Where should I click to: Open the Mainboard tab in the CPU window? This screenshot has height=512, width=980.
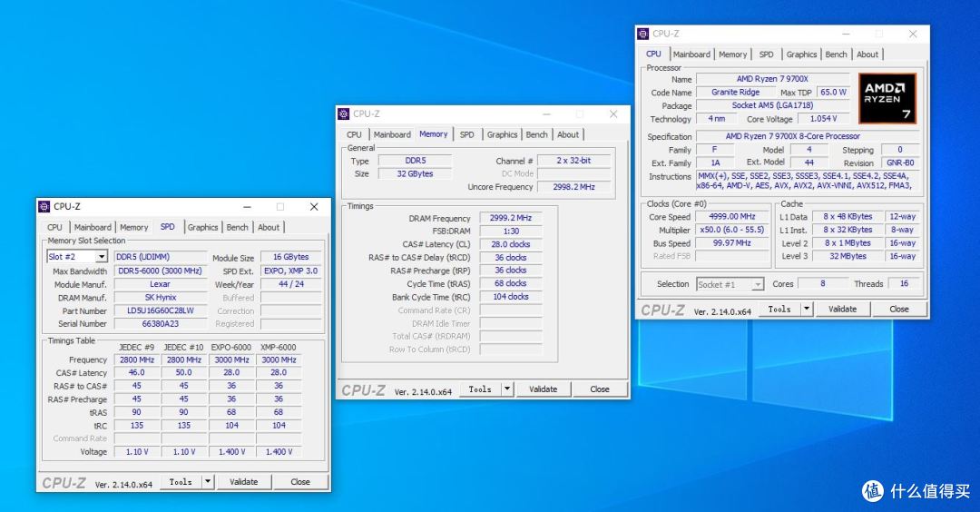tap(691, 55)
